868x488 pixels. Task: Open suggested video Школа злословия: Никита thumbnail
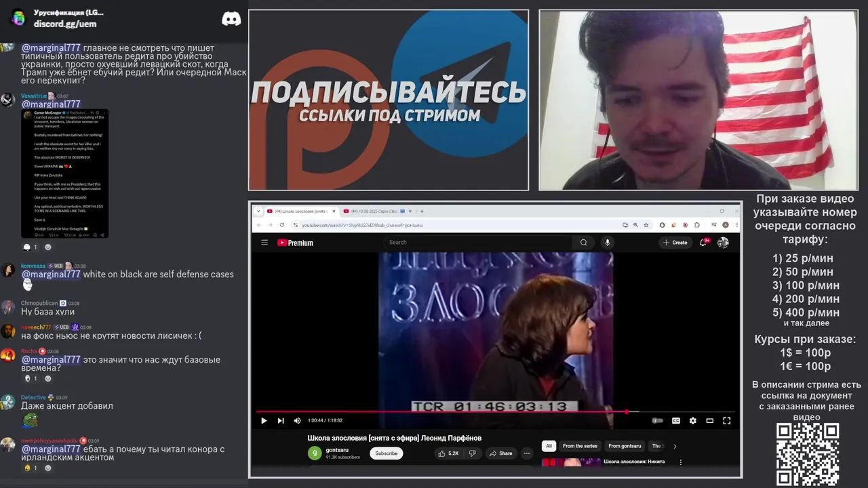click(x=571, y=462)
